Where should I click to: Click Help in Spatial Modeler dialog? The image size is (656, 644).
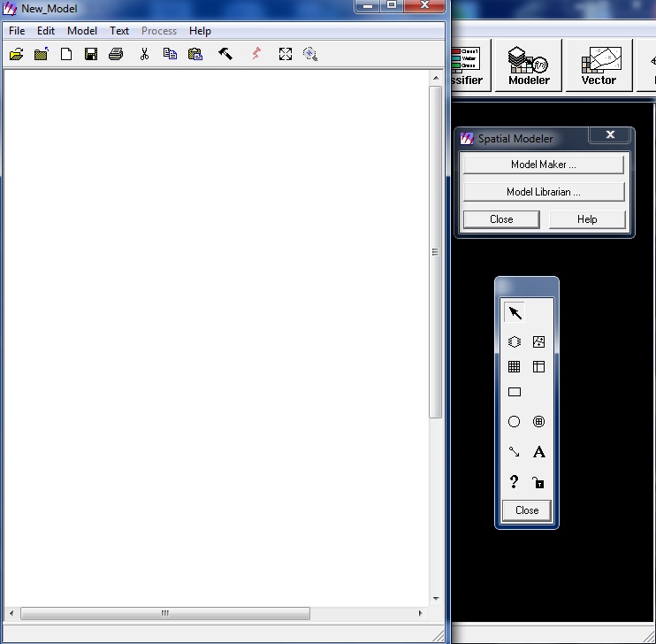coord(587,219)
